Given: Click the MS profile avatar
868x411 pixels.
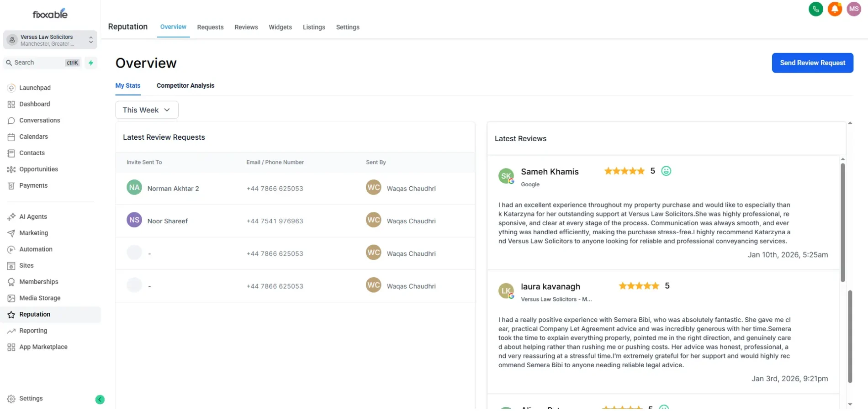Looking at the screenshot, I should coord(854,9).
